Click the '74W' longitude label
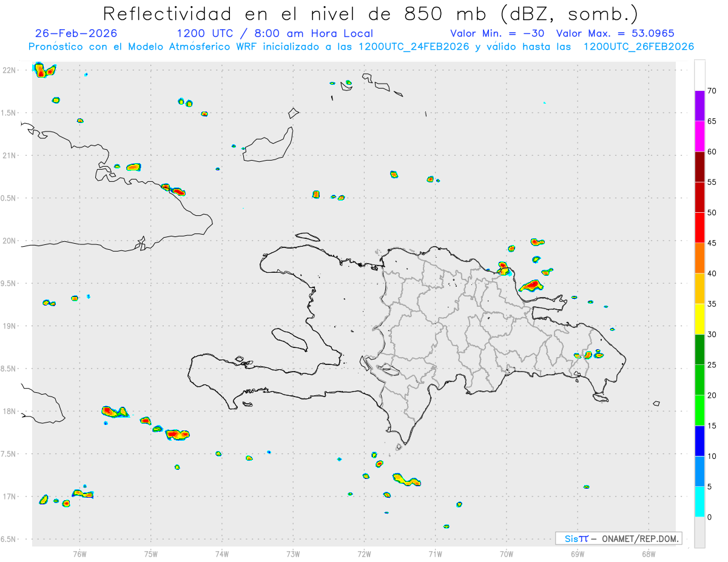Screen dimensions: 728x562 coord(222,554)
